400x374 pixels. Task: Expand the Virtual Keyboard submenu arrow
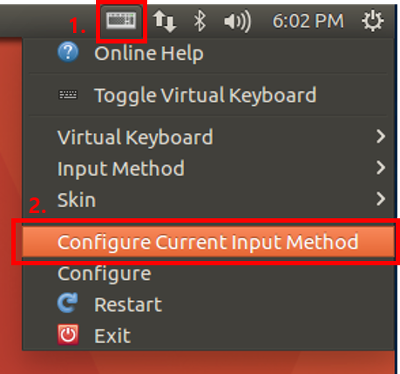[381, 137]
